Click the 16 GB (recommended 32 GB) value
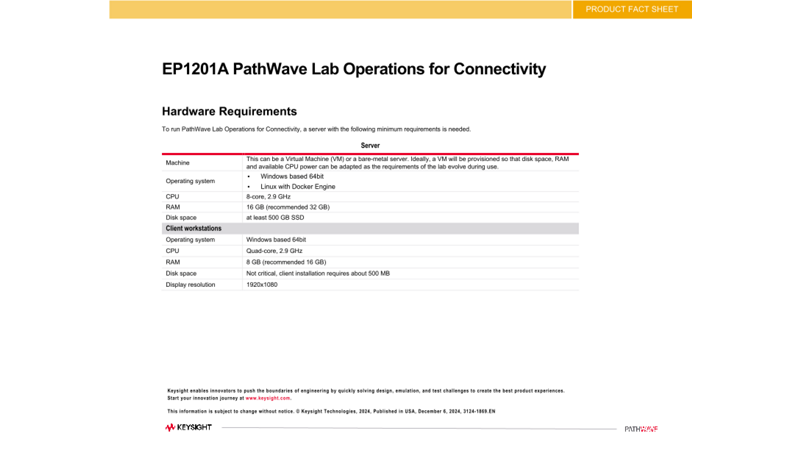This screenshot has width=800, height=450. (288, 207)
